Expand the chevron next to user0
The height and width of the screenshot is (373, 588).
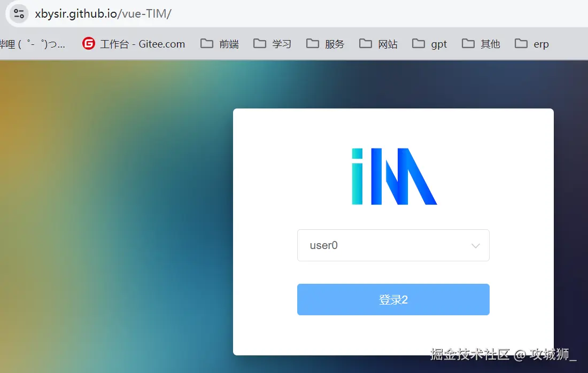475,245
